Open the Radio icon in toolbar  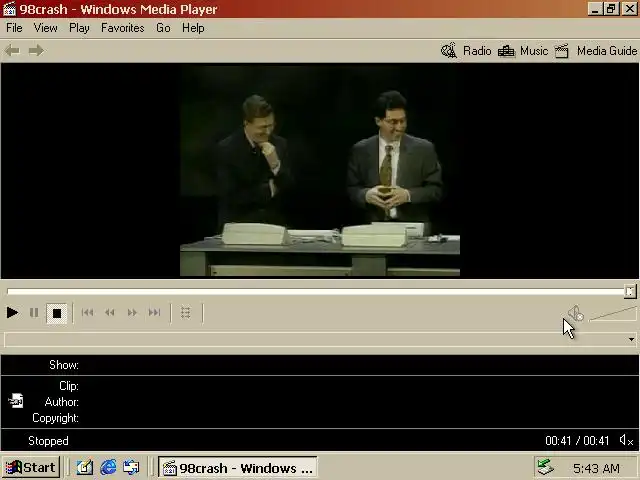tap(449, 51)
